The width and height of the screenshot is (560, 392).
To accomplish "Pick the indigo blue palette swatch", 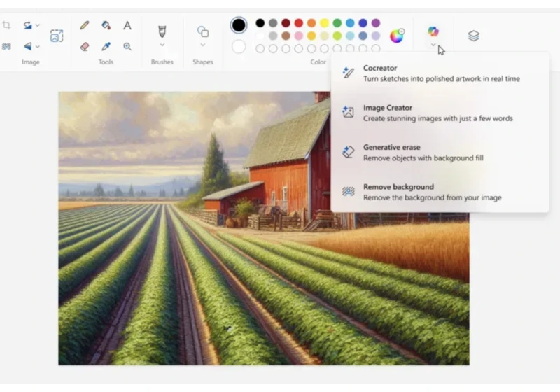I will click(x=363, y=23).
